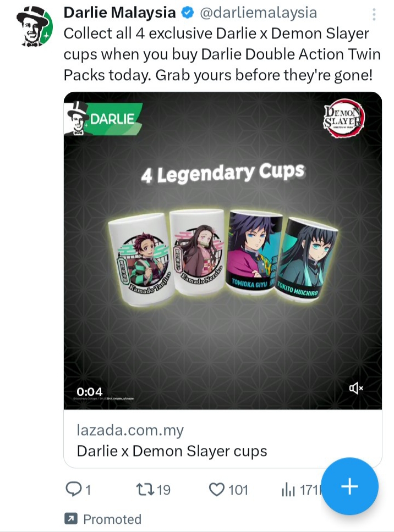
Task: Click the Promoted label
Action: [x=112, y=519]
